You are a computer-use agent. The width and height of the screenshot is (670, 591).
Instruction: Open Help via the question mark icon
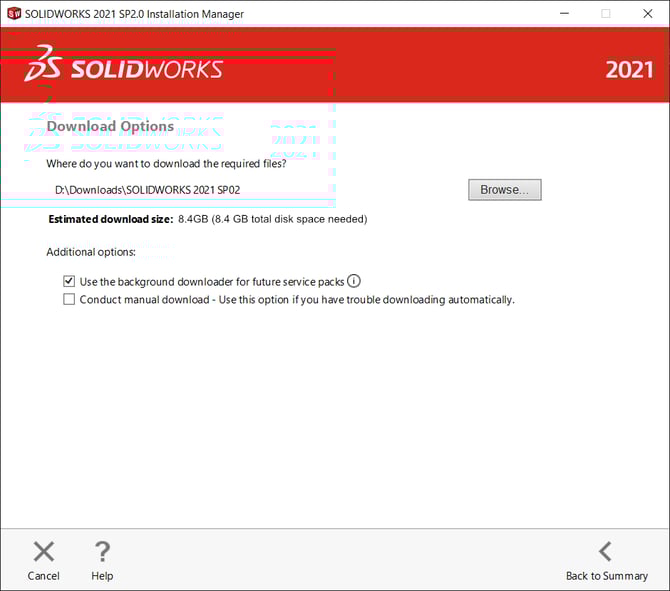pos(102,552)
